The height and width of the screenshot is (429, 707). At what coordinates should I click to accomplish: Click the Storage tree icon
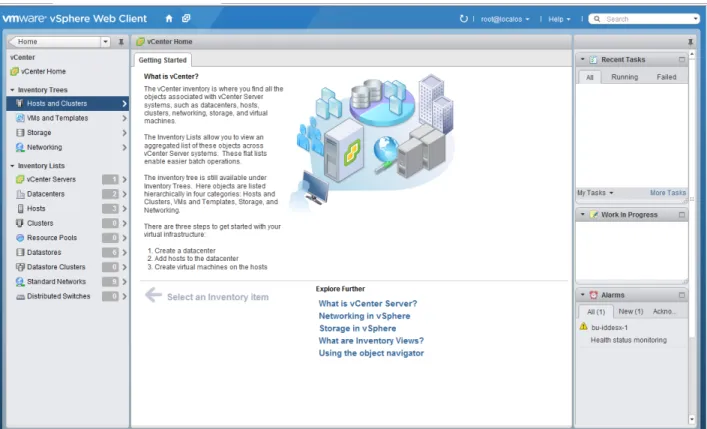[x=20, y=133]
